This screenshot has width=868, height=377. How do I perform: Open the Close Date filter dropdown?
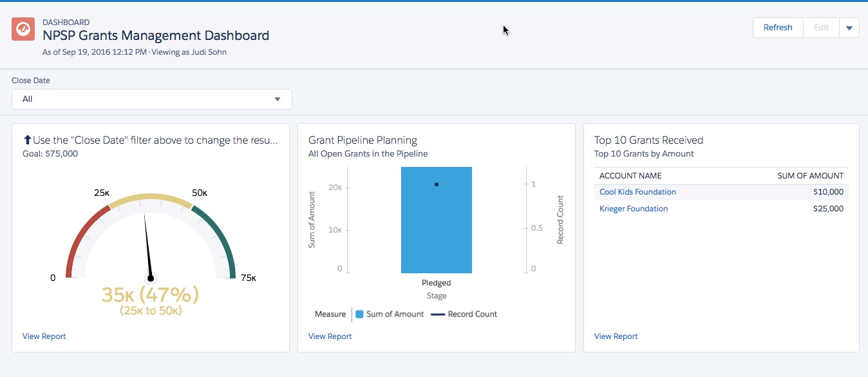tap(152, 99)
